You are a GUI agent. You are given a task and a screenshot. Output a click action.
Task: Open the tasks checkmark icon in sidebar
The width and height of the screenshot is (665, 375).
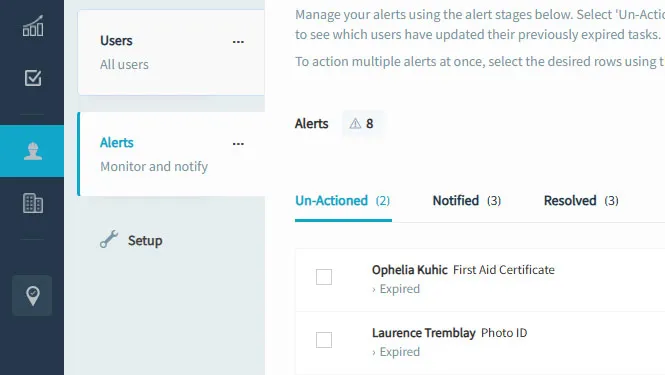pos(33,78)
